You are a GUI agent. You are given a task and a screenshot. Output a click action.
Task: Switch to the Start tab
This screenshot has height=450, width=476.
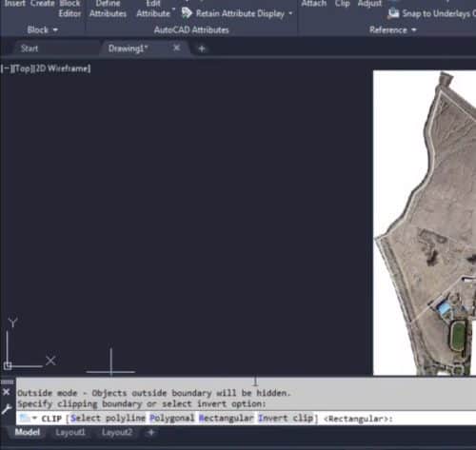[x=30, y=49]
